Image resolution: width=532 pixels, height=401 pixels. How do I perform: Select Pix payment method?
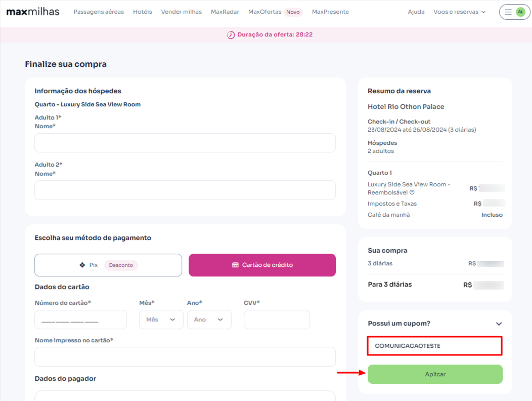[x=108, y=265]
